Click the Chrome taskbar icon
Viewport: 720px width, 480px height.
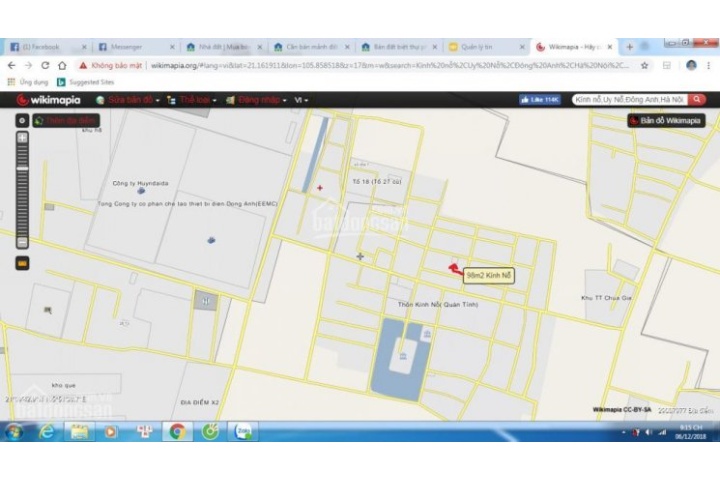(x=177, y=432)
